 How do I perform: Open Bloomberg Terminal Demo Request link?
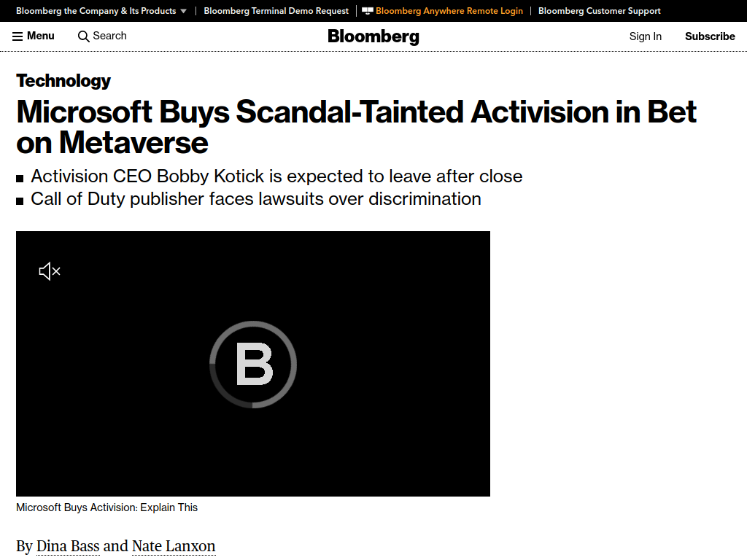[x=276, y=11]
